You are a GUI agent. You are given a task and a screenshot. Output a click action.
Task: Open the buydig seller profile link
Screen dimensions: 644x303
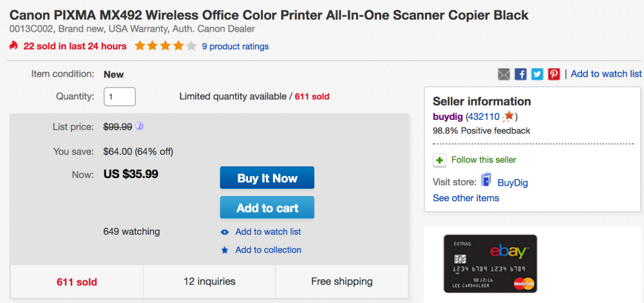pos(448,117)
